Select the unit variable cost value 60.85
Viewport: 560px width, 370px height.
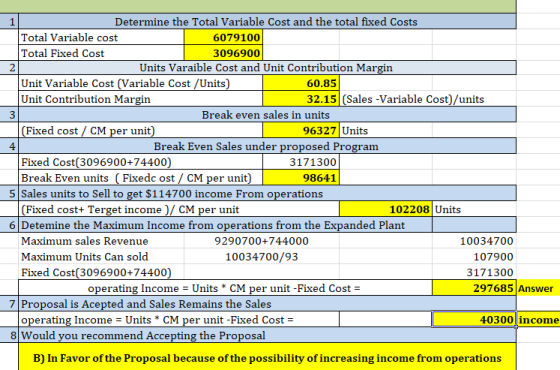pos(301,83)
